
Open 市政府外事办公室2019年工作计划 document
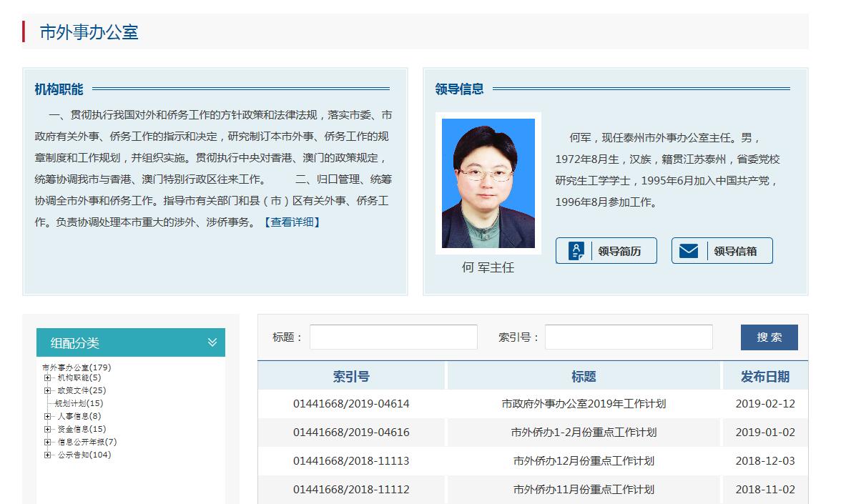pos(584,404)
